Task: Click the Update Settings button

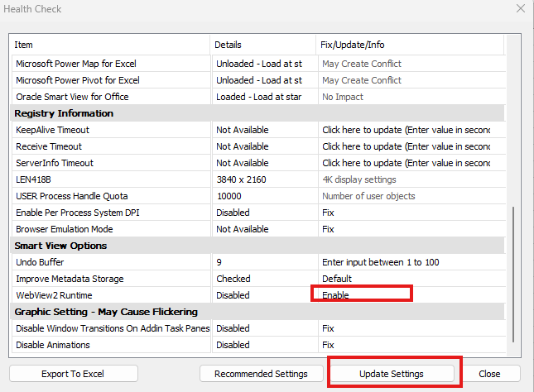Action: [x=392, y=374]
